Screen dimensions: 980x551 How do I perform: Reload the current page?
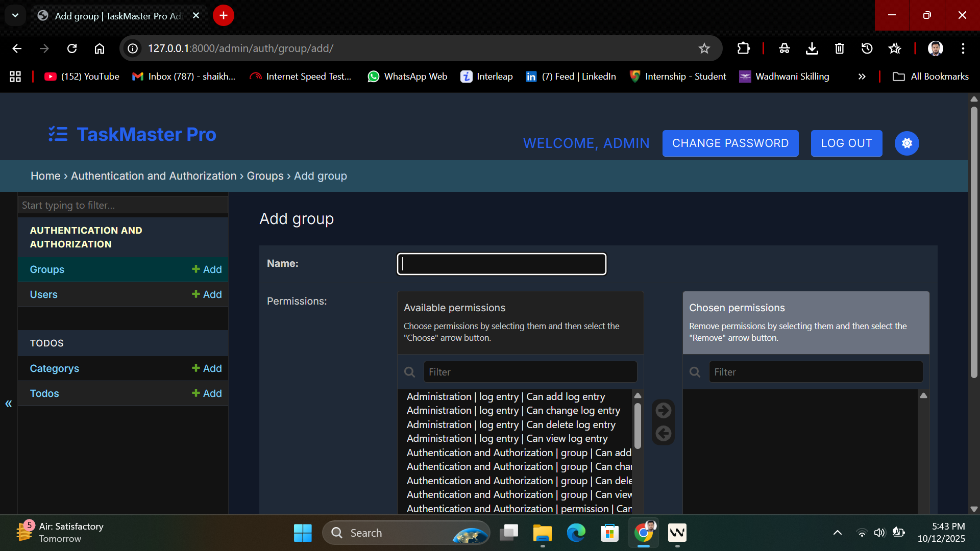[x=72, y=48]
